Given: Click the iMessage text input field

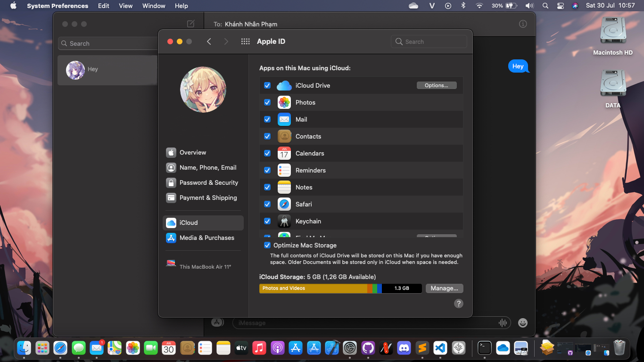Looking at the screenshot, I should pos(372,323).
